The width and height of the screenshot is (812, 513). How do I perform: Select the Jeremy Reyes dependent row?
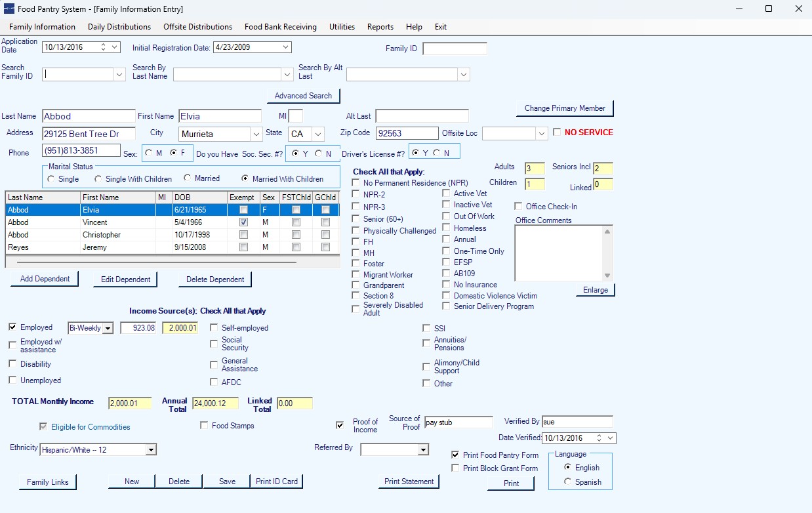[x=172, y=247]
